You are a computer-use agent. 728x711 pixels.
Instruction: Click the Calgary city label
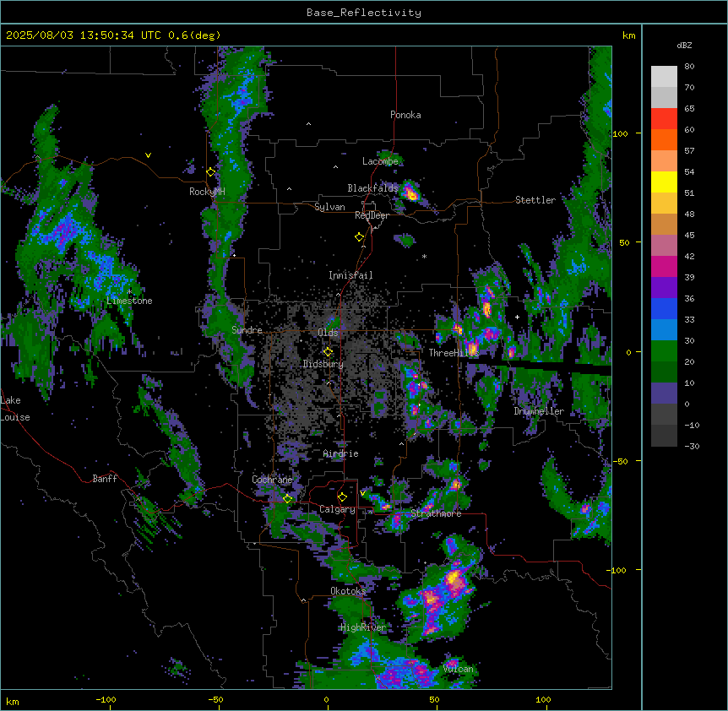[x=337, y=509]
